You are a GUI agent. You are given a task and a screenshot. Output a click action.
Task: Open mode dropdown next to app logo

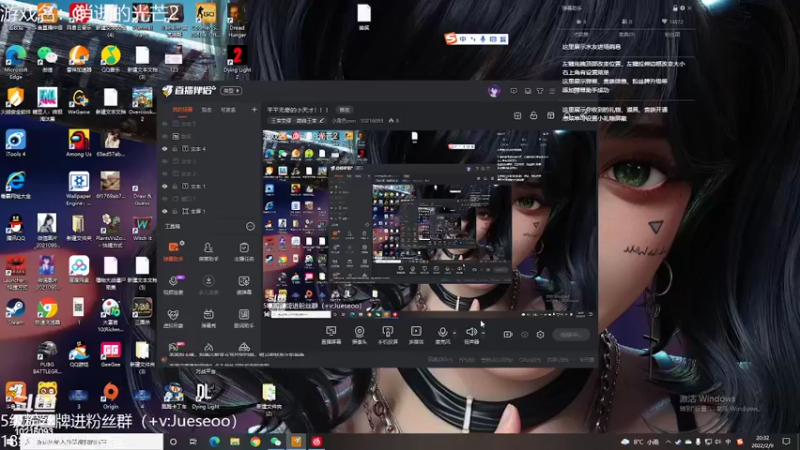(231, 91)
